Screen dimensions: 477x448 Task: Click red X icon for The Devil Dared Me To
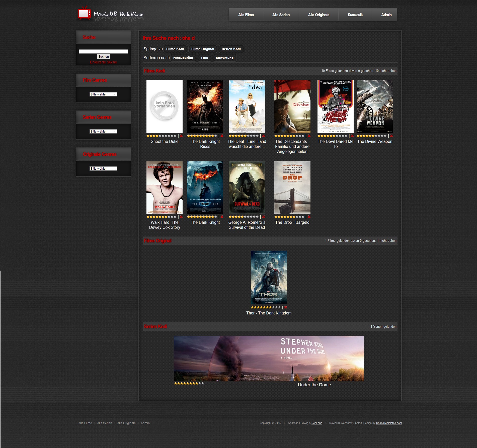tap(352, 136)
